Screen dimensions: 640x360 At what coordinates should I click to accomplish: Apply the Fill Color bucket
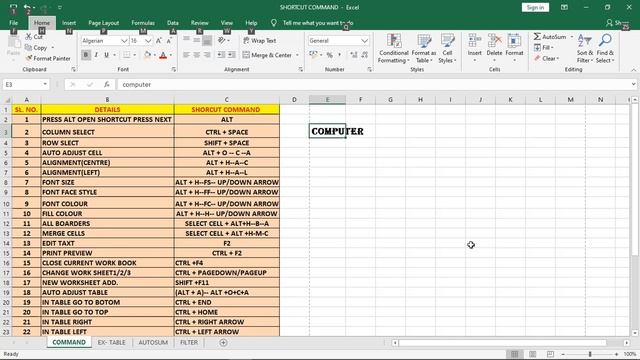(148, 55)
